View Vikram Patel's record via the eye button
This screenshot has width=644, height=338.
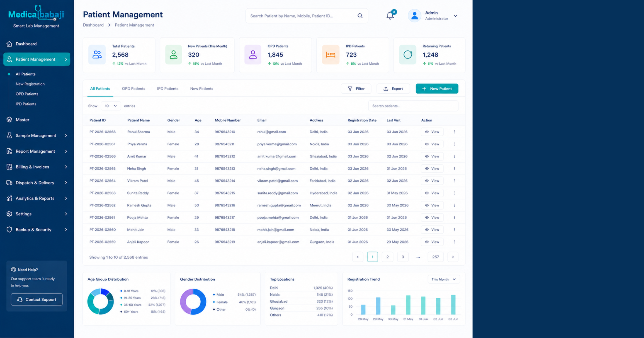click(x=432, y=181)
